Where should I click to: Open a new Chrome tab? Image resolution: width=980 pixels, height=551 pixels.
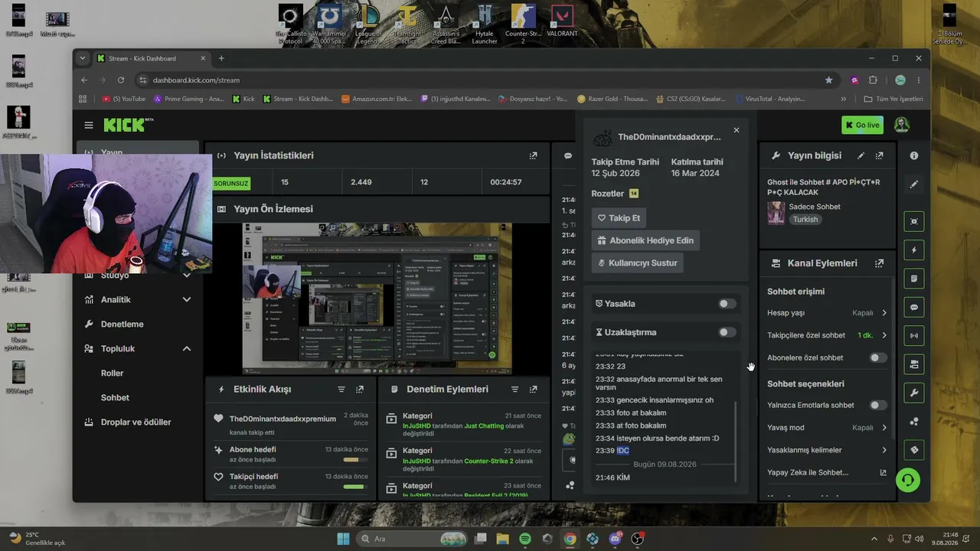pos(221,58)
